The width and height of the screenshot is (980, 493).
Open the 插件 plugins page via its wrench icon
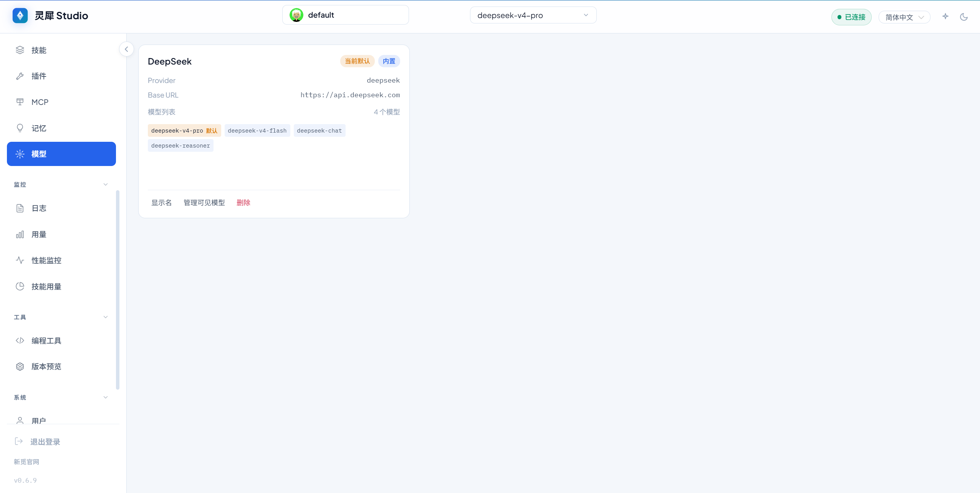(20, 76)
